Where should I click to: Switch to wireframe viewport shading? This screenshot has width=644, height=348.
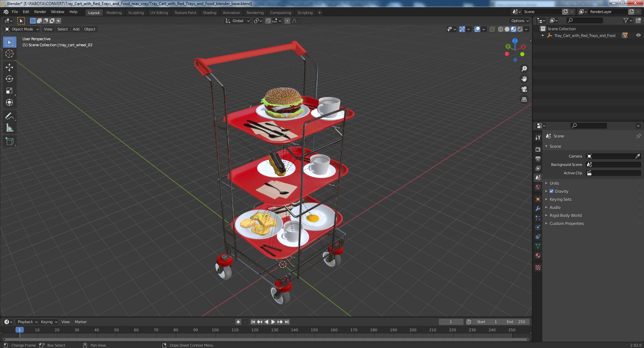[x=501, y=29]
